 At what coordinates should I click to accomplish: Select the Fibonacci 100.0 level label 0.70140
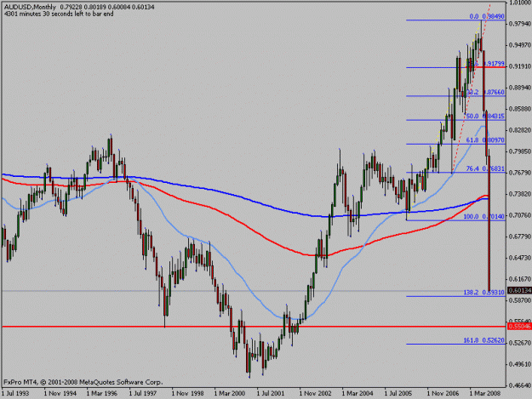[x=484, y=216]
